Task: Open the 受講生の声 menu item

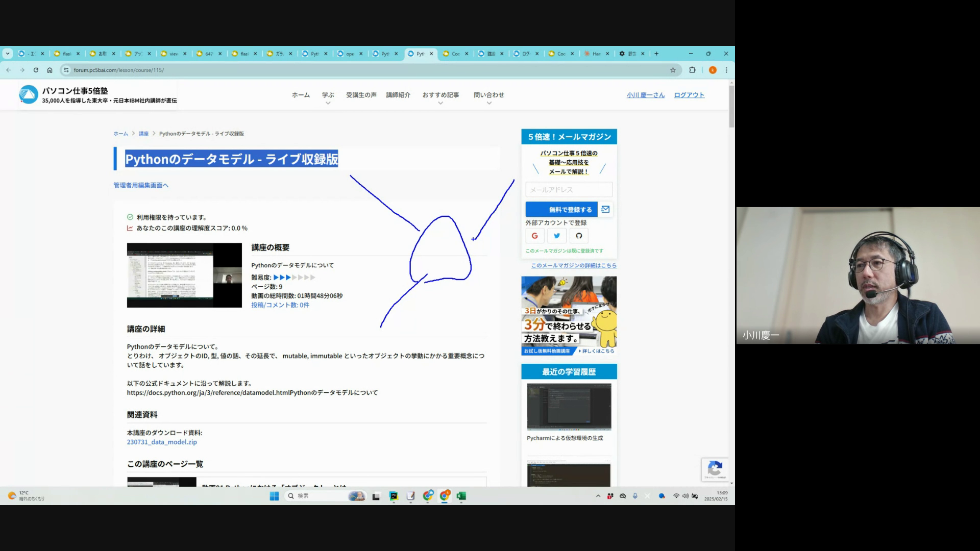Action: pos(361,95)
